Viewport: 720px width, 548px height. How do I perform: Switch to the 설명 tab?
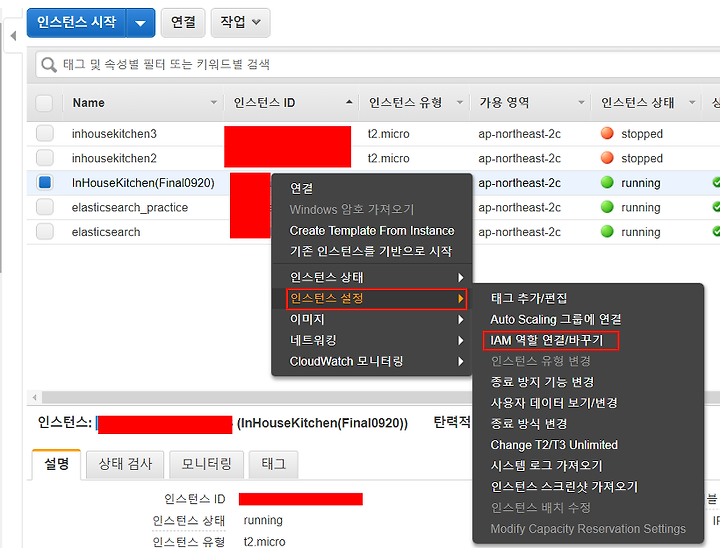pos(56,464)
